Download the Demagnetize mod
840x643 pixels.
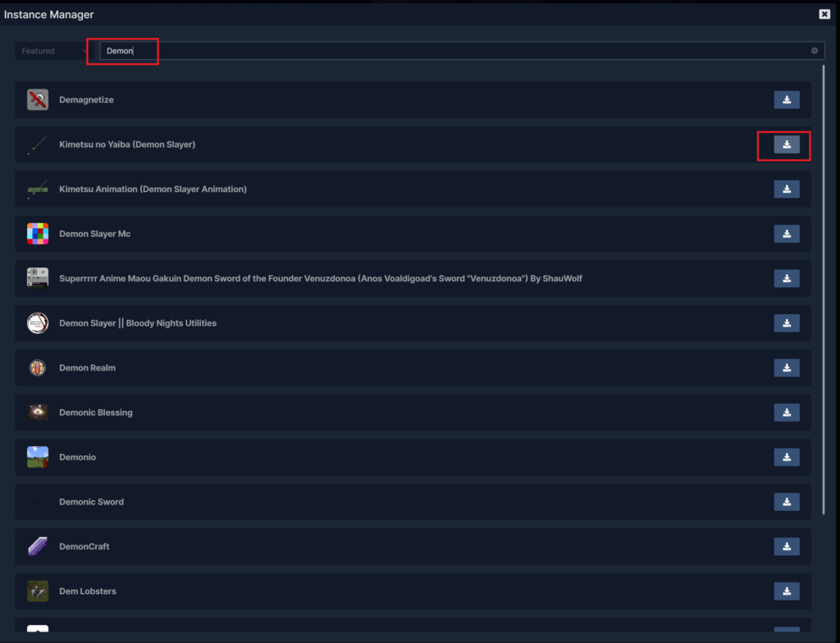point(786,100)
